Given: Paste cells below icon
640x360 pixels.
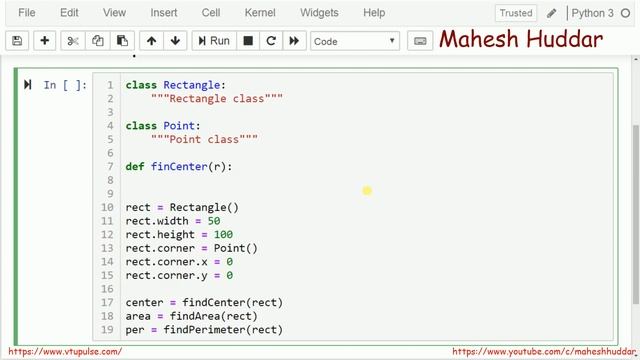Looking at the screenshot, I should (x=122, y=41).
